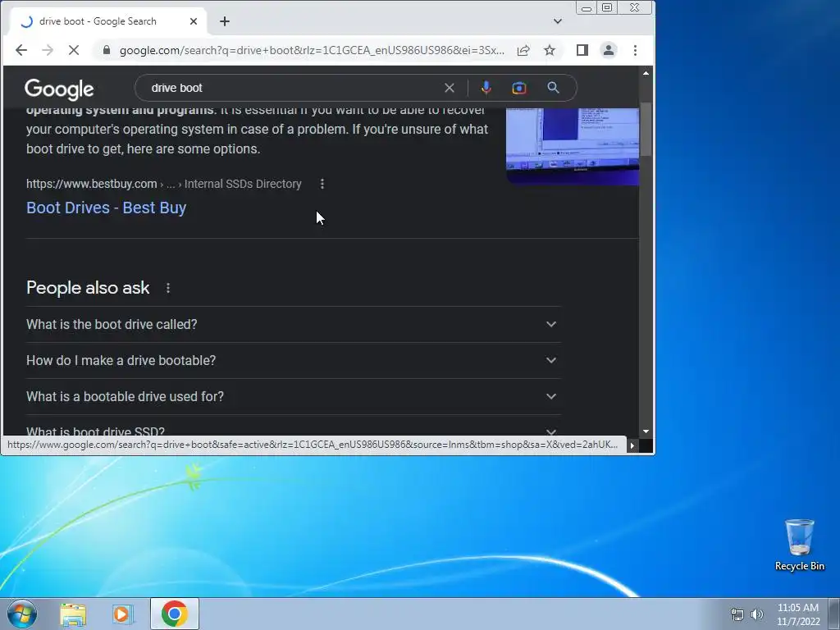This screenshot has height=630, width=840.
Task: Open the Chrome profile menu
Action: click(x=609, y=50)
